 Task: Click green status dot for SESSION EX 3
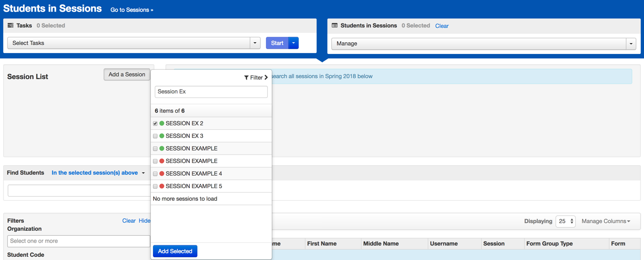point(162,136)
